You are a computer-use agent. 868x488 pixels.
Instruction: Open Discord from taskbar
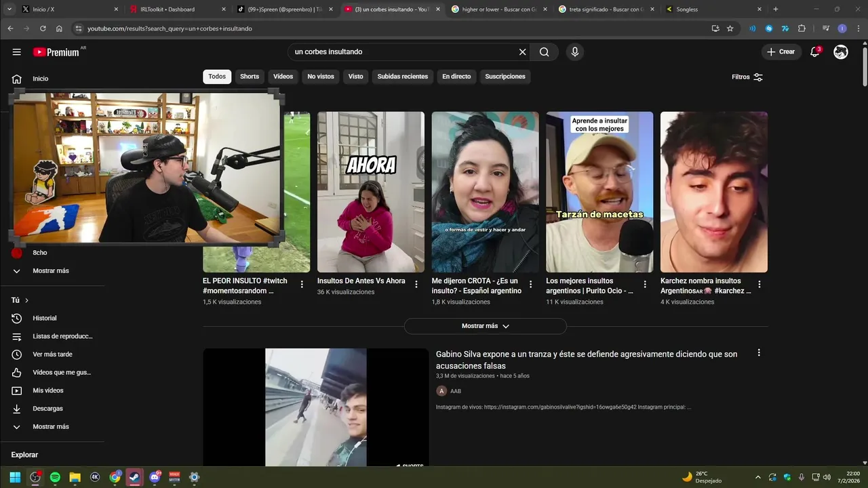point(155,477)
